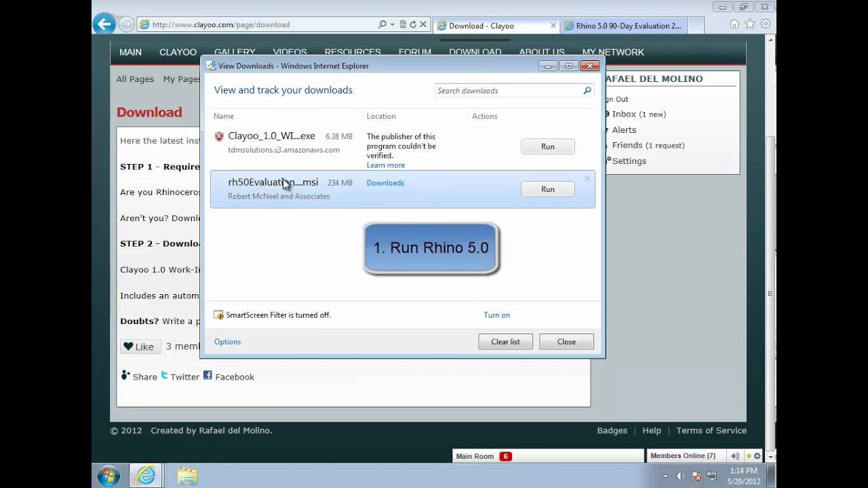The image size is (868, 488).
Task: Run the rh50Evaluation msi download
Action: click(547, 189)
